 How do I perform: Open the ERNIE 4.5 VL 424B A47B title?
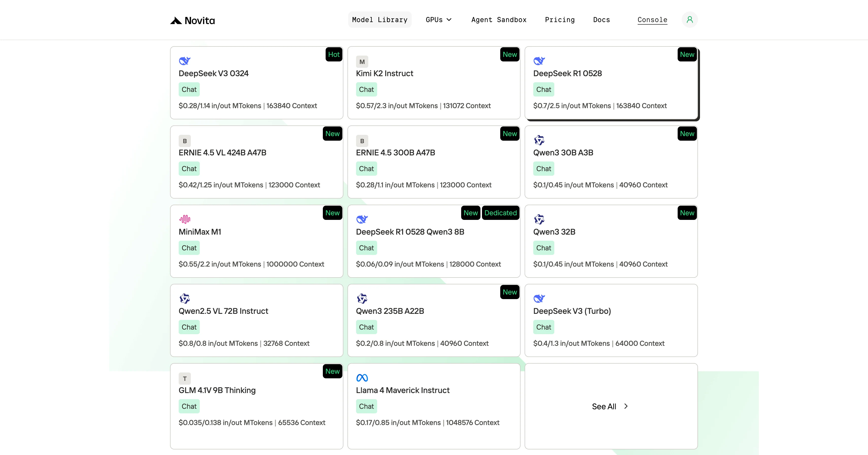point(222,153)
